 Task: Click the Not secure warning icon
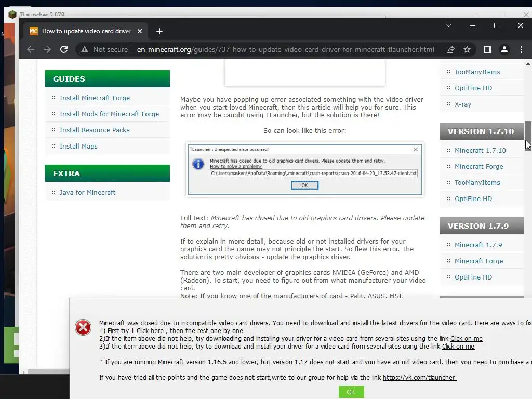[x=85, y=49]
